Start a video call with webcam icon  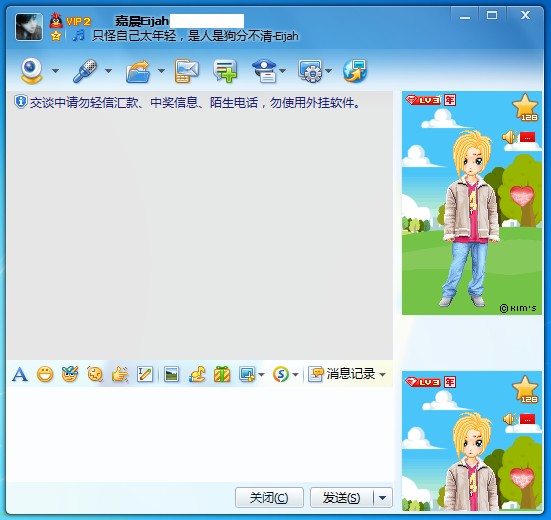[x=32, y=71]
